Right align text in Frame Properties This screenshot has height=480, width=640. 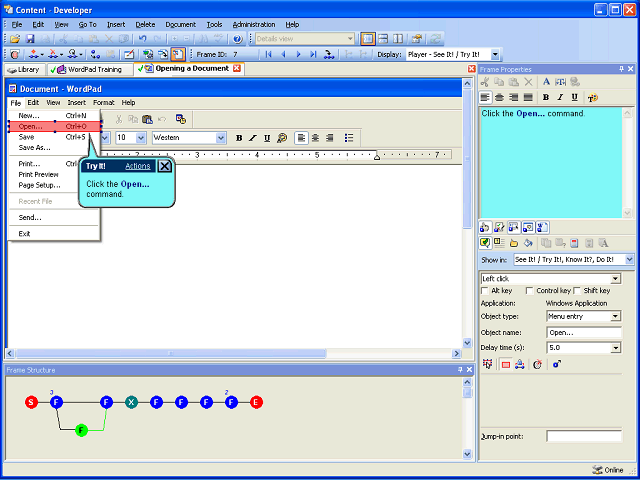coord(513,97)
